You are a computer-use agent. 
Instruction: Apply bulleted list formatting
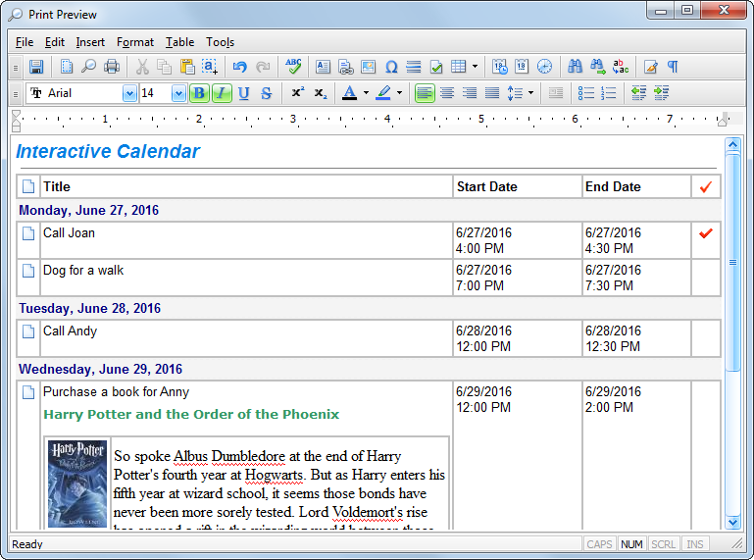[x=585, y=93]
